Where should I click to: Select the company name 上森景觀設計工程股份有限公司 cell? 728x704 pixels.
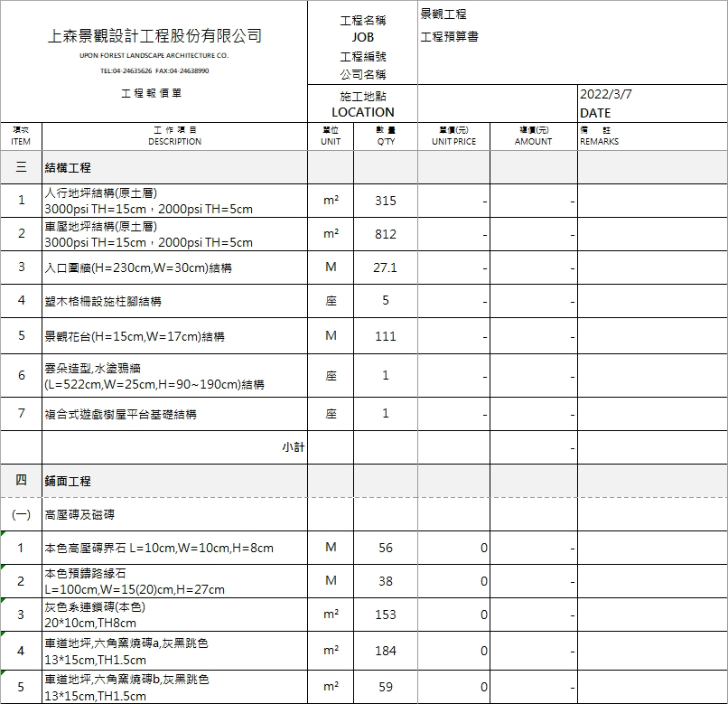(x=154, y=37)
